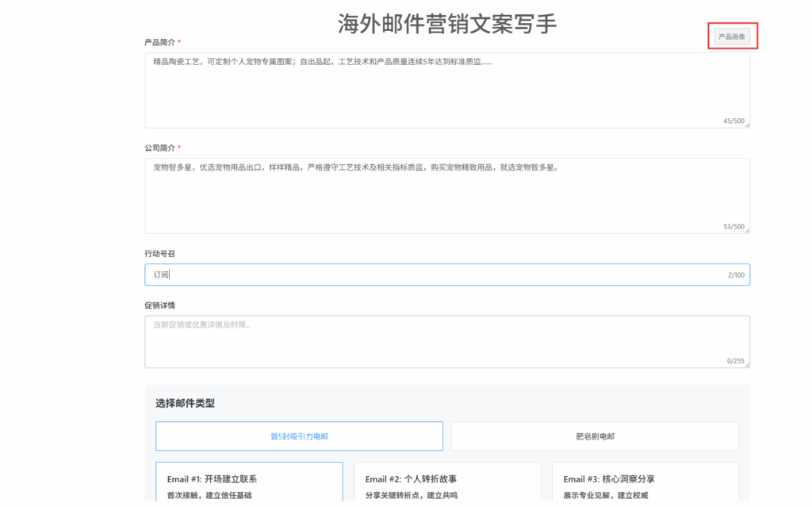The height and width of the screenshot is (507, 812).
Task: Click the 选择邮件类型 section heading
Action: [x=185, y=403]
